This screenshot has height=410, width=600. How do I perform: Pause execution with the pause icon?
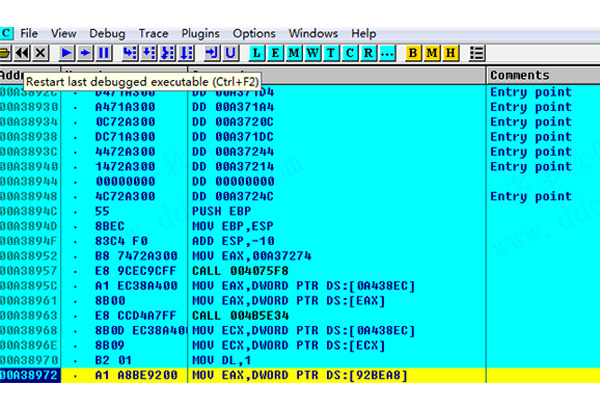coord(103,52)
